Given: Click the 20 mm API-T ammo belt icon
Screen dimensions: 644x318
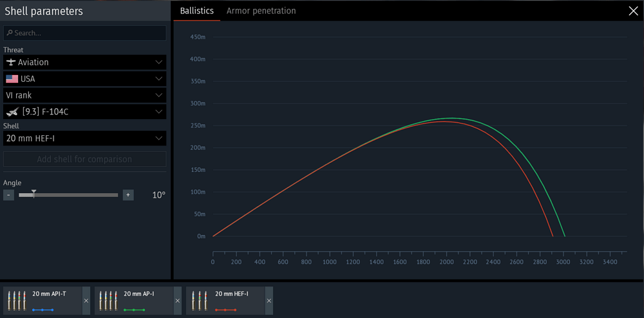Looking at the screenshot, I should [18, 300].
